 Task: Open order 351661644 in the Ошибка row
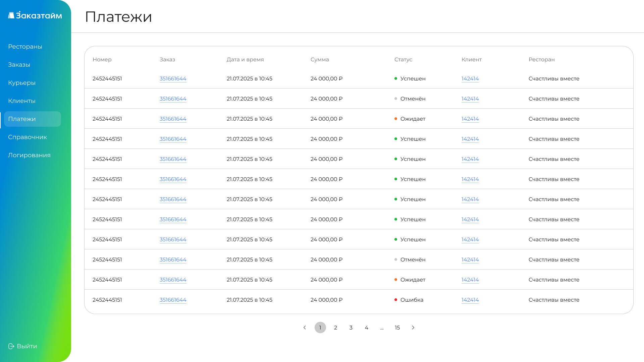coord(173,300)
